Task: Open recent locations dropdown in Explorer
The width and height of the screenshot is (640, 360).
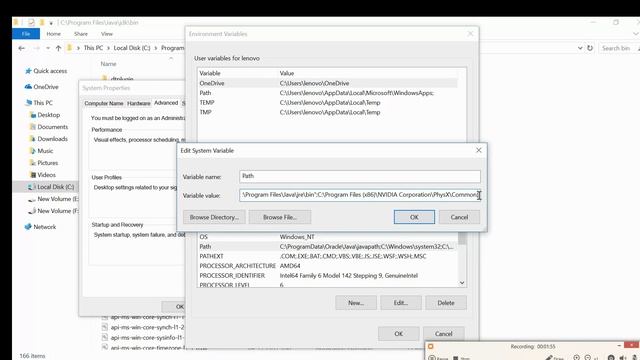Action: [x=48, y=48]
